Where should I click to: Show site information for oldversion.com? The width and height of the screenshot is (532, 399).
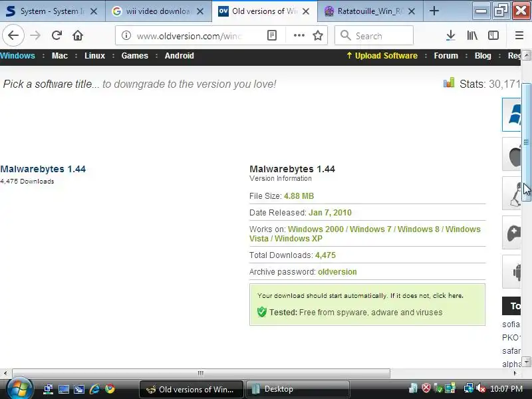(x=126, y=35)
